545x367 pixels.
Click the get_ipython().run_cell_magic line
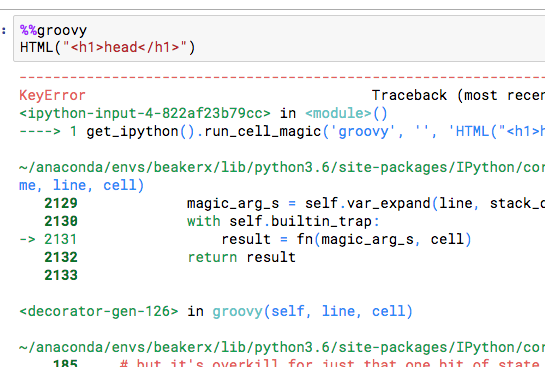click(x=282, y=131)
